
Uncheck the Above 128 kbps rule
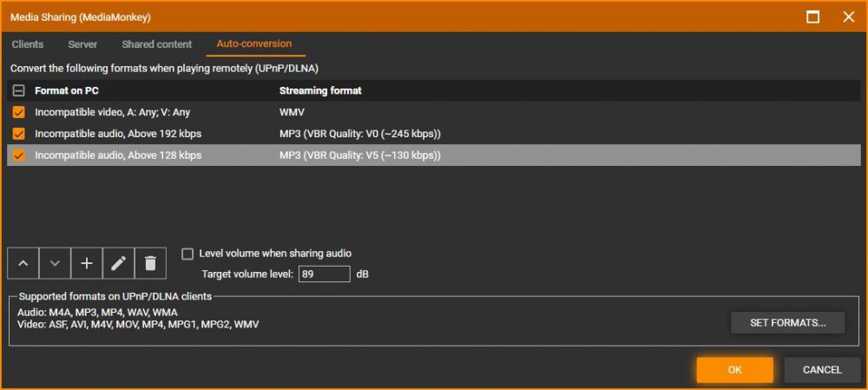click(x=19, y=155)
